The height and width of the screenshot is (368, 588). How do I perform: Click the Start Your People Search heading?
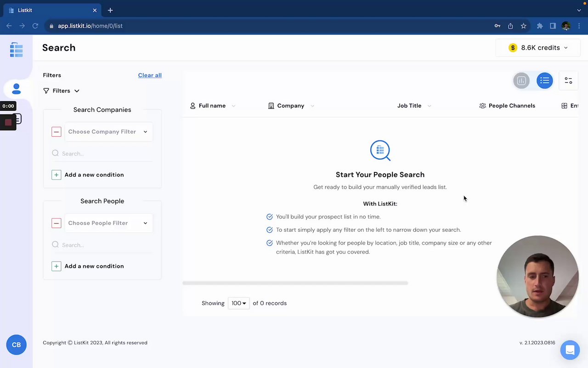[x=380, y=175]
